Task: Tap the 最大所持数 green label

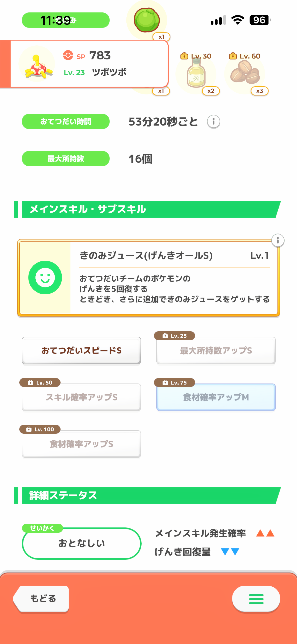Action: [66, 158]
